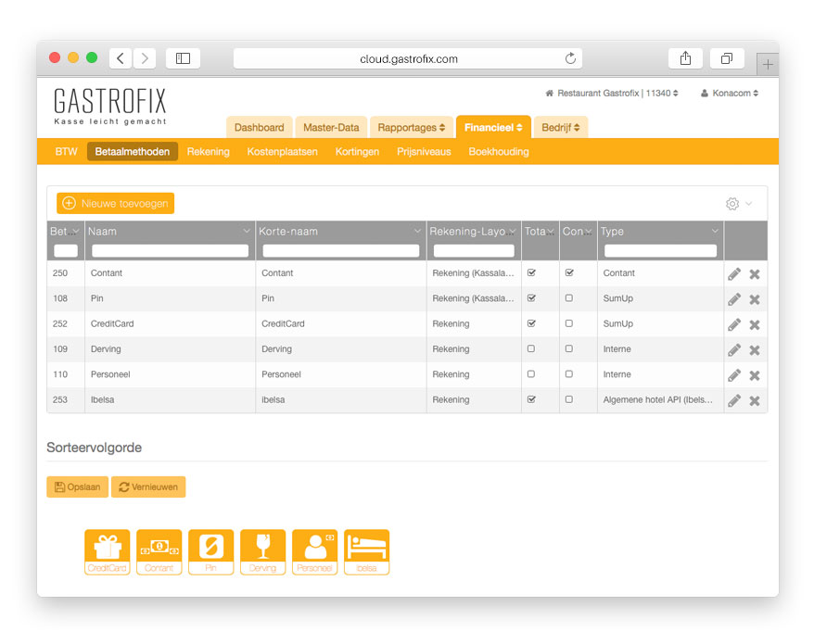This screenshot has width=814, height=644.
Task: Expand the Rapportages menu dropdown
Action: (411, 127)
